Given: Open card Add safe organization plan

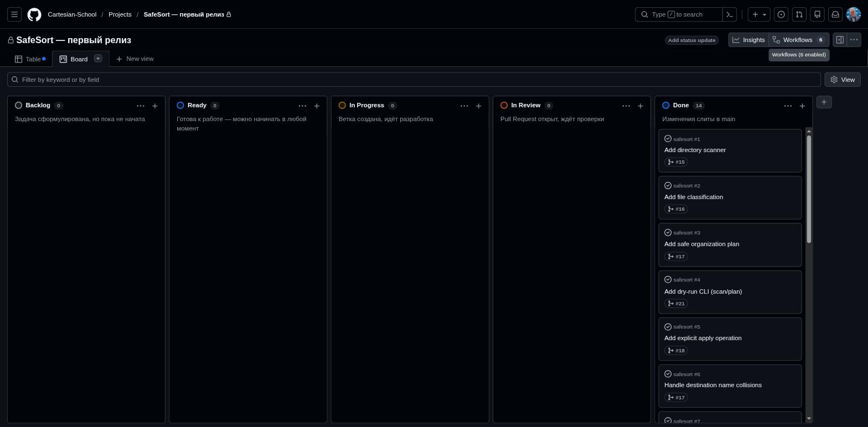Looking at the screenshot, I should pyautogui.click(x=701, y=244).
